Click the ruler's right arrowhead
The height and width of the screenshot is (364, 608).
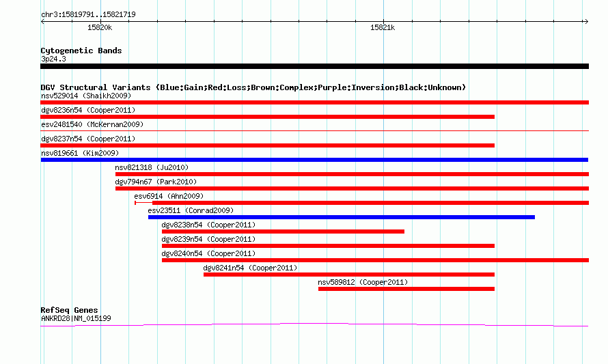(586, 21)
